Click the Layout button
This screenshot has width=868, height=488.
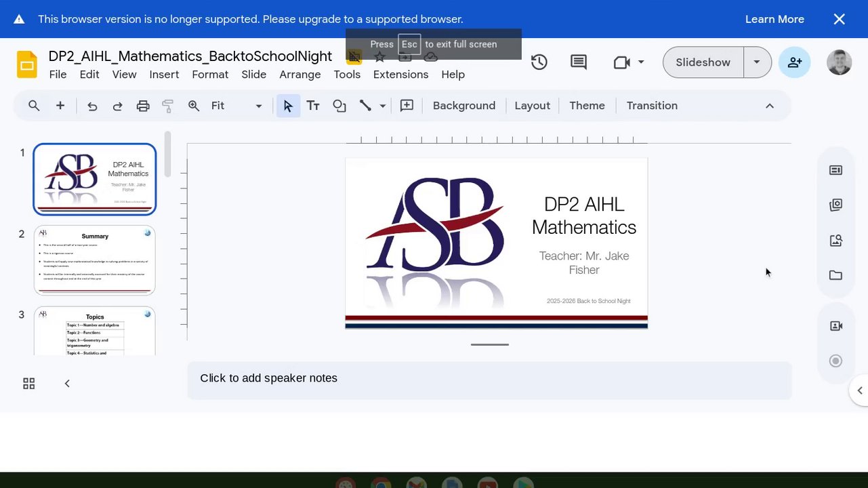532,106
